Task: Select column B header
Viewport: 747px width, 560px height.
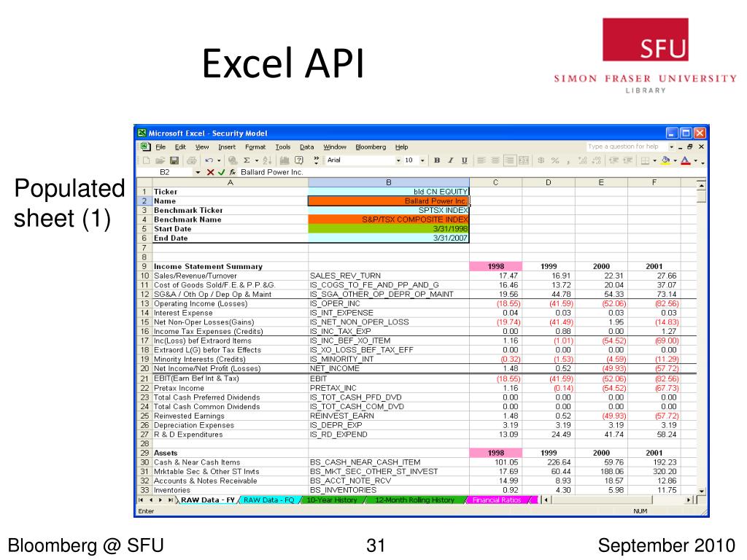Action: [389, 182]
